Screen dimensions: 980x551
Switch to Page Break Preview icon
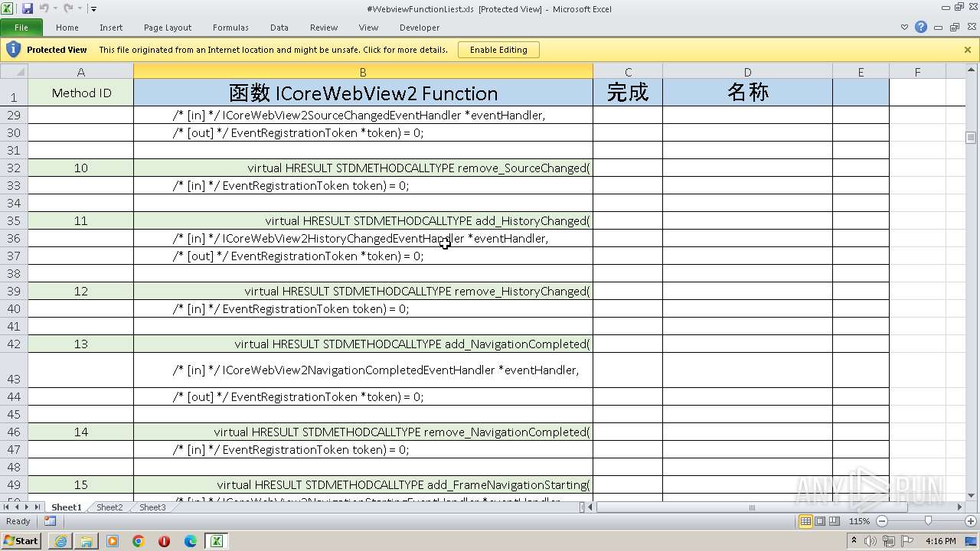835,521
